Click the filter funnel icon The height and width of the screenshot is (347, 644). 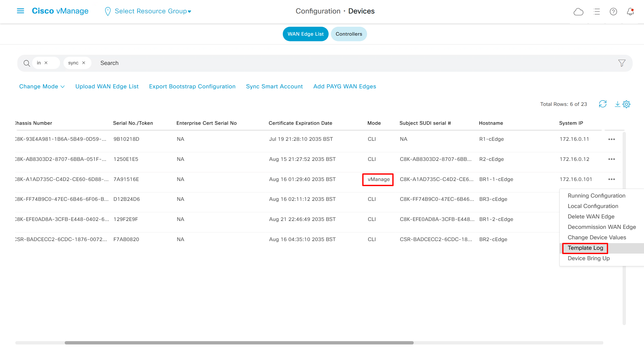[622, 63]
